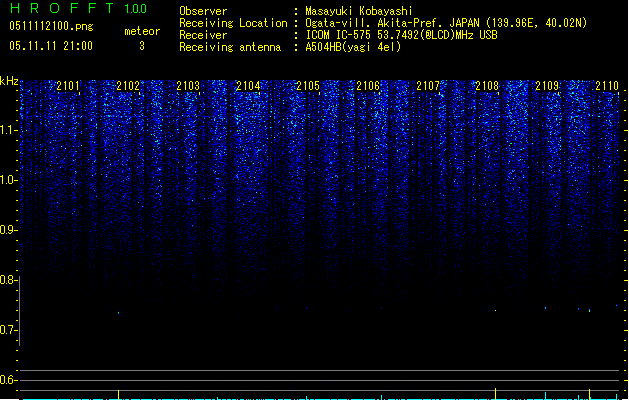Click the Receiving antenna label
The width and height of the screenshot is (629, 400).
(230, 47)
